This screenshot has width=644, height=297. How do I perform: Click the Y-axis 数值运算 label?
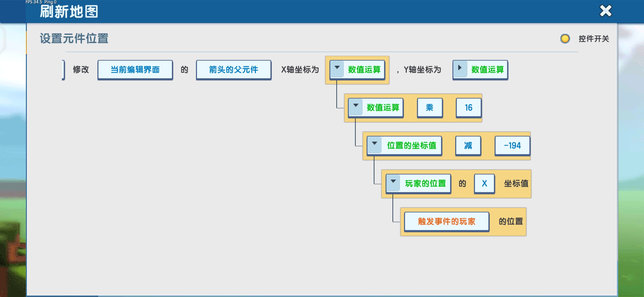[487, 70]
